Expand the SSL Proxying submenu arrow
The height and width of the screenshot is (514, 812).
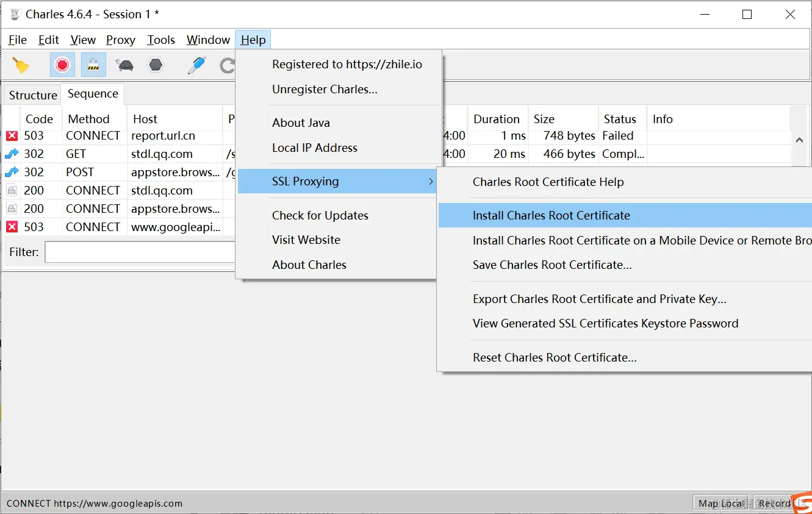click(x=431, y=182)
